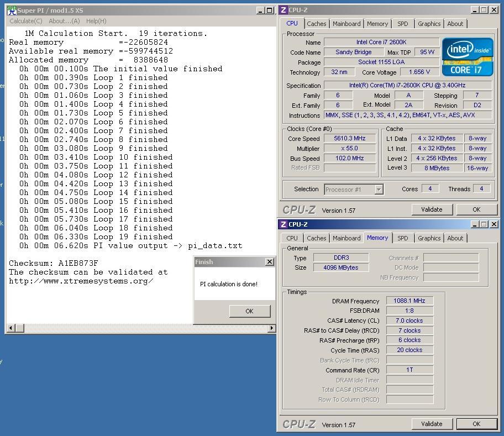Image resolution: width=504 pixels, height=436 pixels.
Task: Maximize the Super PI window
Action: 270,10
